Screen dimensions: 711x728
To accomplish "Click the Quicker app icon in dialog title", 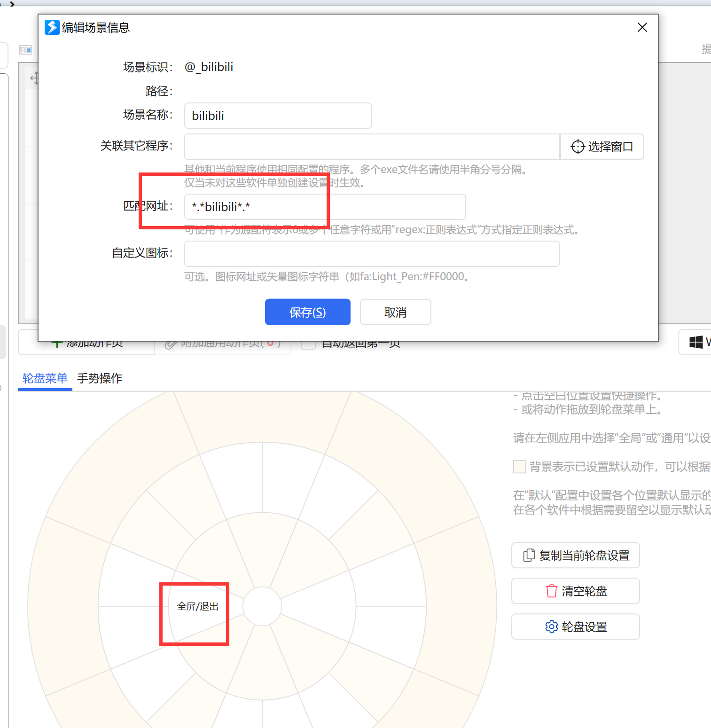I will pyautogui.click(x=52, y=27).
